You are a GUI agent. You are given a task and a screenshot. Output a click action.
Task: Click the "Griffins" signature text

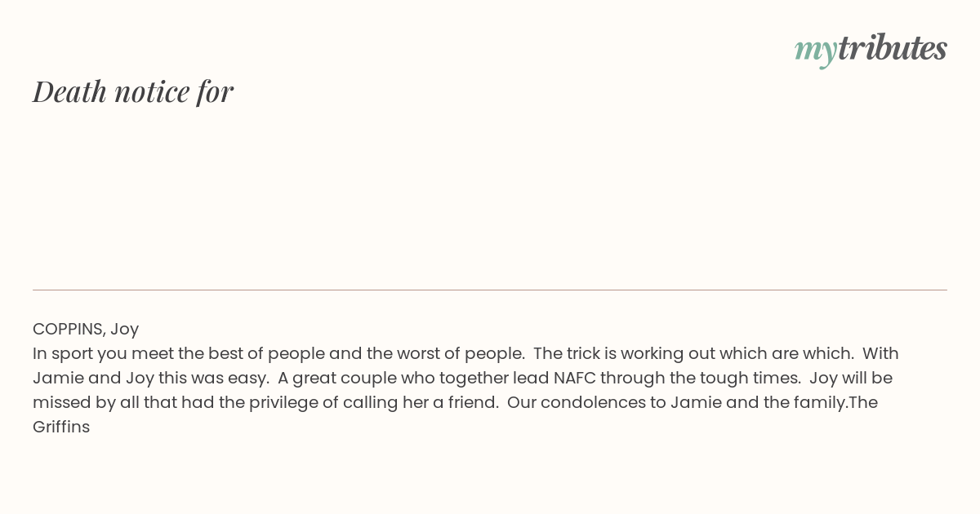(x=61, y=427)
